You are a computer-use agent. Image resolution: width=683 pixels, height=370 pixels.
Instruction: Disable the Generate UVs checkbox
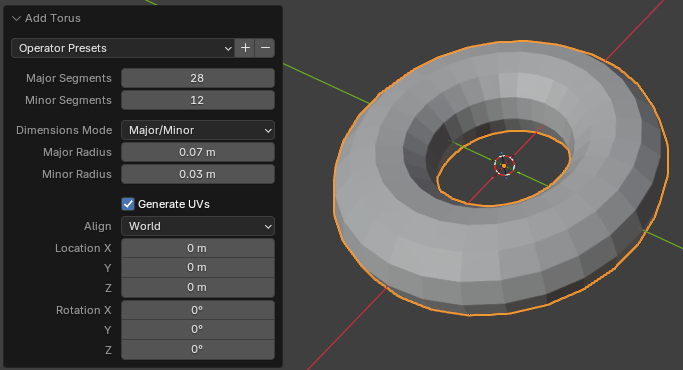click(x=128, y=204)
